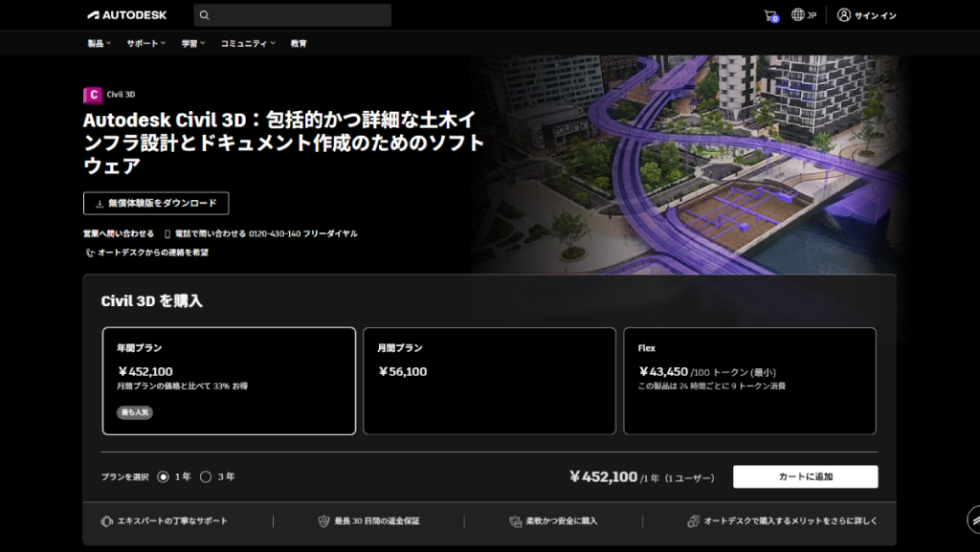
Task: Select the 1年 plan radio button
Action: (x=163, y=477)
